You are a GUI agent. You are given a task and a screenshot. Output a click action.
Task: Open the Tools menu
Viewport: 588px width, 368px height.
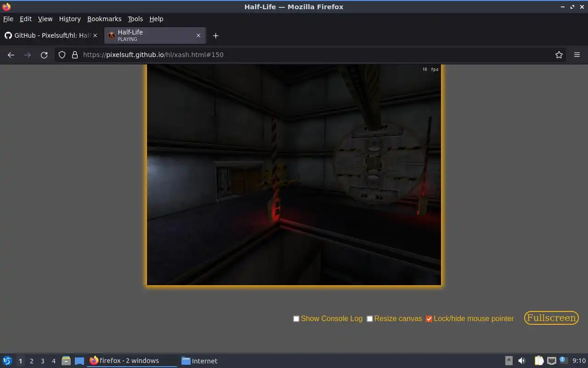[x=135, y=19]
